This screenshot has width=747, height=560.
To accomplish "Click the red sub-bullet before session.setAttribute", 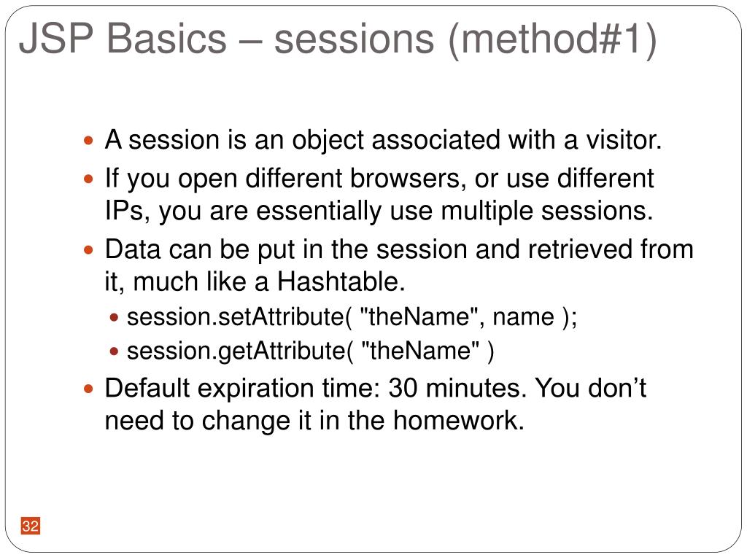I will coord(114,317).
